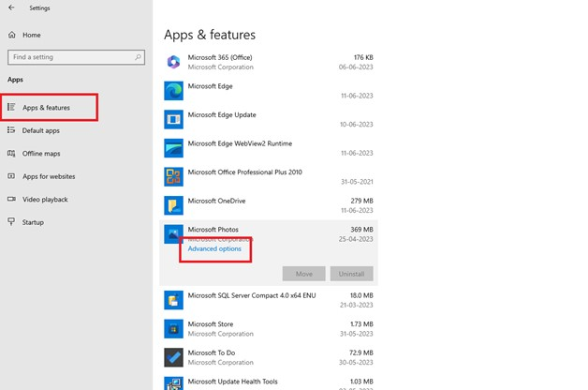Click the Microsoft OneDrive app icon
This screenshot has width=588, height=390.
pyautogui.click(x=173, y=205)
